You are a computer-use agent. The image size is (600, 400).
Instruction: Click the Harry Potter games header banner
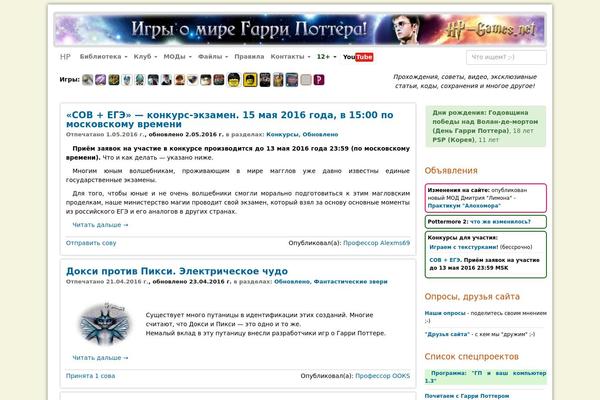click(300, 29)
